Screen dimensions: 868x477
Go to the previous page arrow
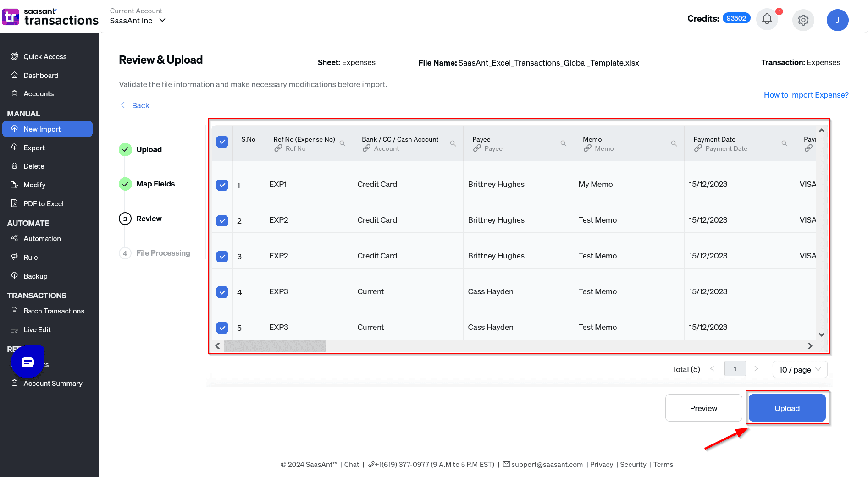(x=712, y=368)
